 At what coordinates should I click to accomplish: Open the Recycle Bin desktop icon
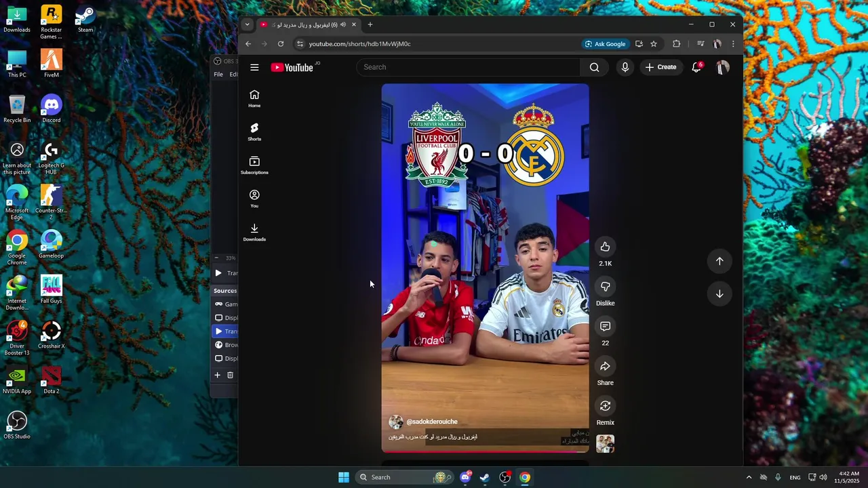click(17, 109)
